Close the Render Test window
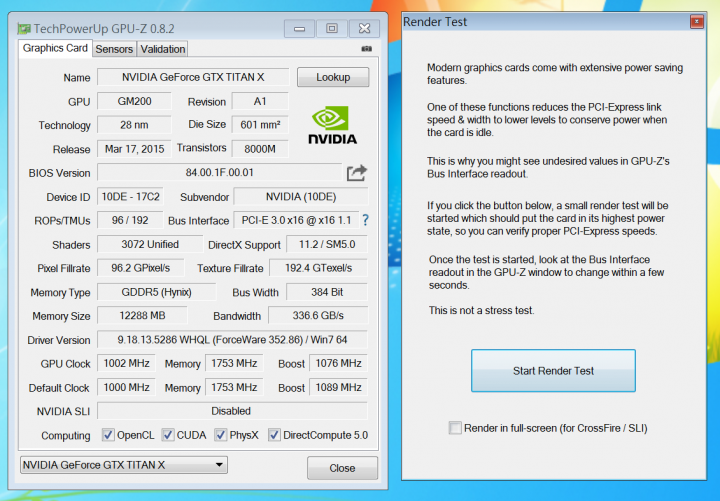Screen dimensions: 720x501 tap(697, 22)
